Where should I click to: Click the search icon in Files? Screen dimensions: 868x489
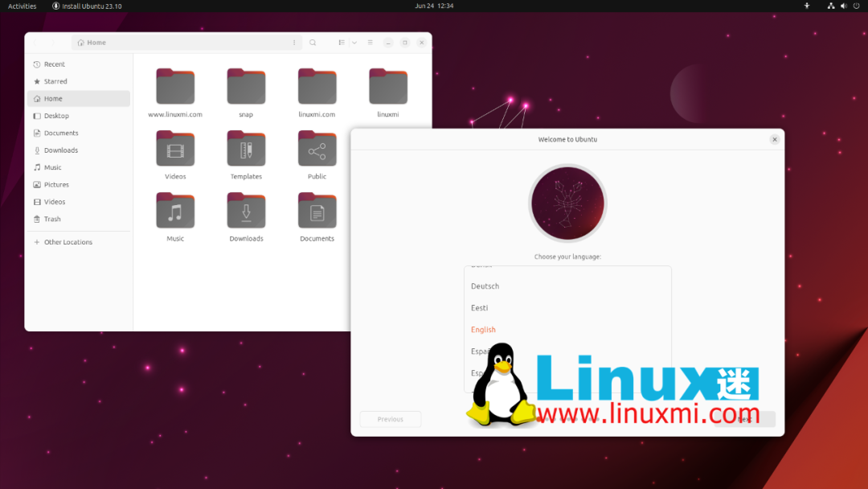pyautogui.click(x=313, y=43)
